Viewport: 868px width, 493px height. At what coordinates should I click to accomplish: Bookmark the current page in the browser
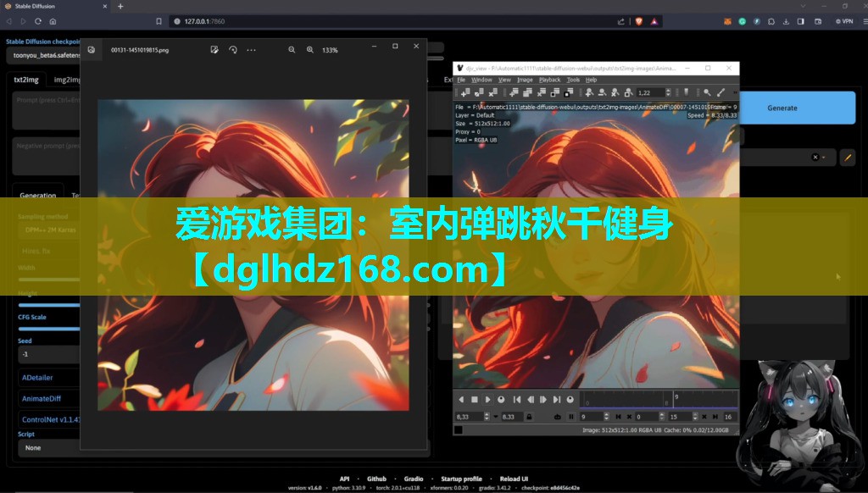click(159, 21)
